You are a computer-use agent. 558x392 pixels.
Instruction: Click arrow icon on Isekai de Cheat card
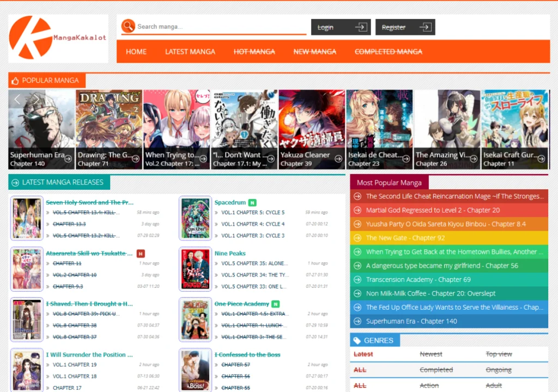click(x=406, y=159)
